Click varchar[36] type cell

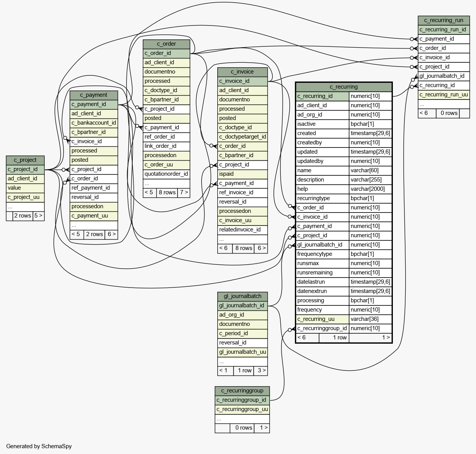tap(370, 319)
